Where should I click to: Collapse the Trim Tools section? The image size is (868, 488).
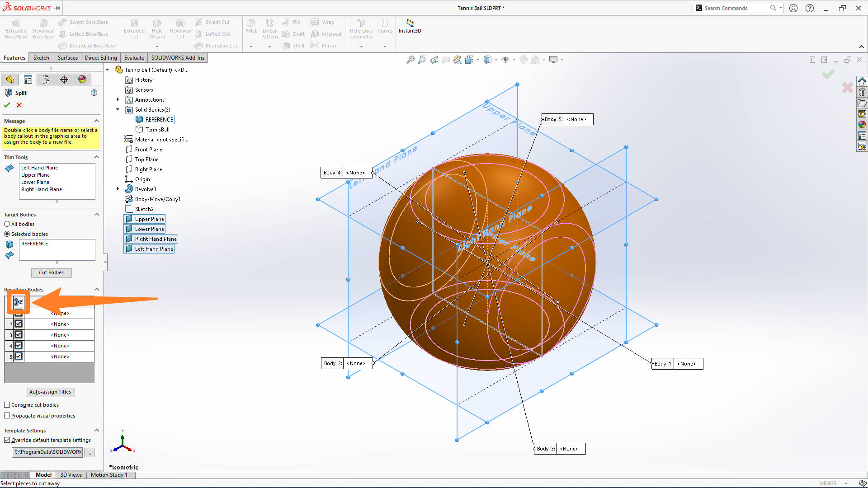(96, 157)
